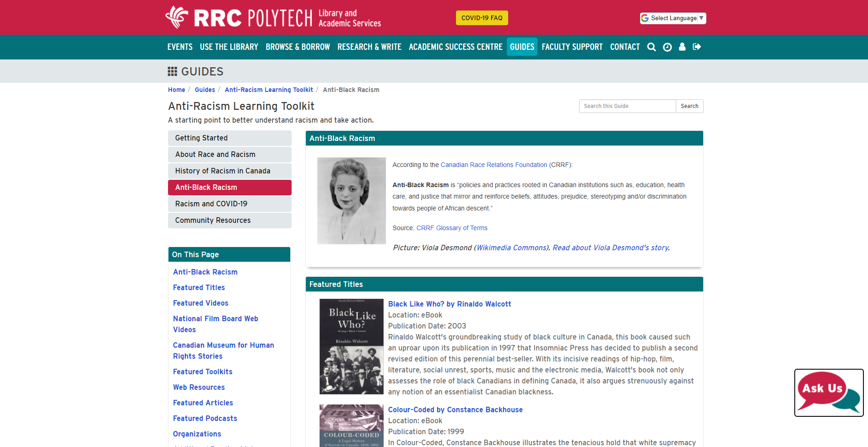Open the Use the Library menu

tap(229, 47)
